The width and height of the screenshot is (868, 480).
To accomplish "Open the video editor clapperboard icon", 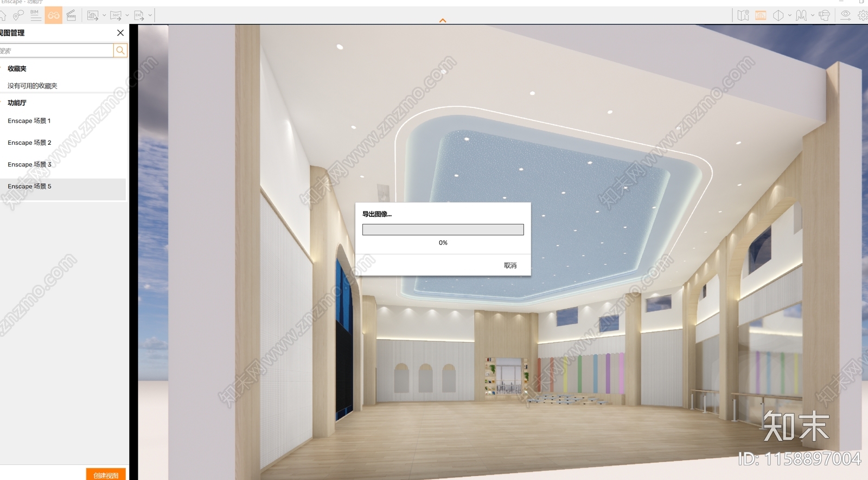I will coord(71,15).
